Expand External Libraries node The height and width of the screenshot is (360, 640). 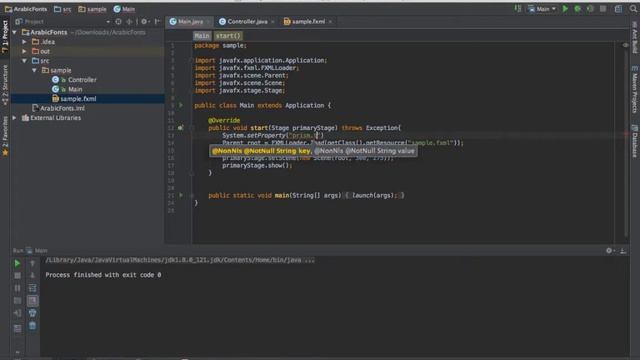[15, 118]
